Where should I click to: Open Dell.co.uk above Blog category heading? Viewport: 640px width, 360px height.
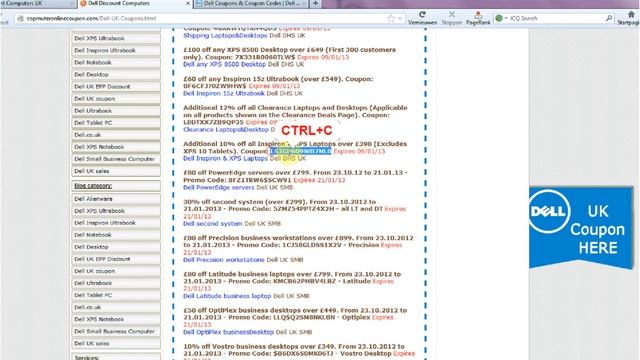[116, 135]
